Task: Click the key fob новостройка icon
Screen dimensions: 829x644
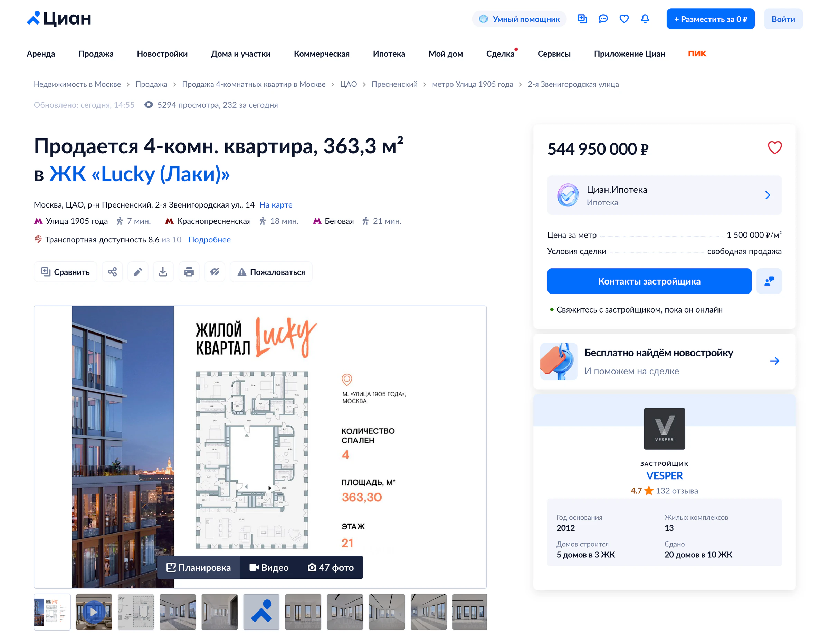Action: [x=558, y=362]
